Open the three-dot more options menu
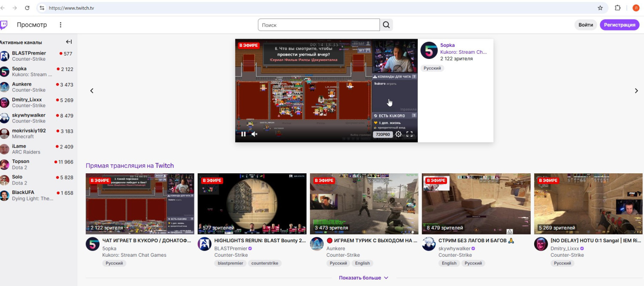 coord(61,25)
